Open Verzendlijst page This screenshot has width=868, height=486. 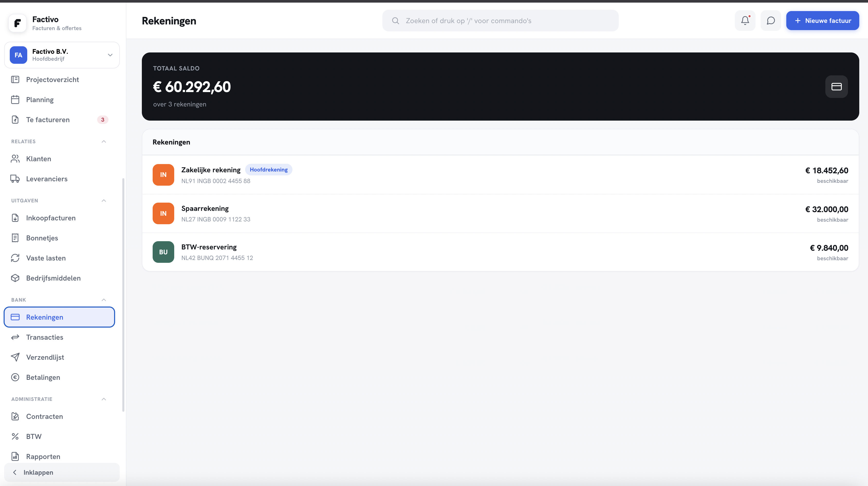[x=59, y=357]
